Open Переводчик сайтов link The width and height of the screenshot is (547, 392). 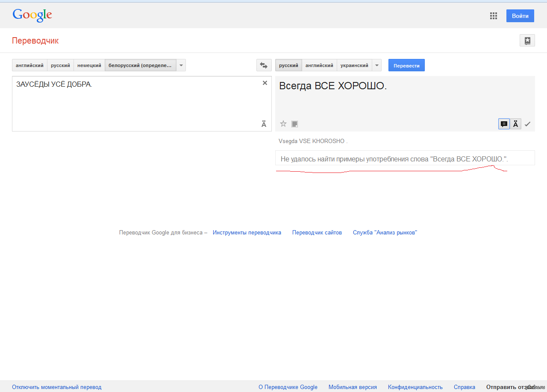[317, 233]
